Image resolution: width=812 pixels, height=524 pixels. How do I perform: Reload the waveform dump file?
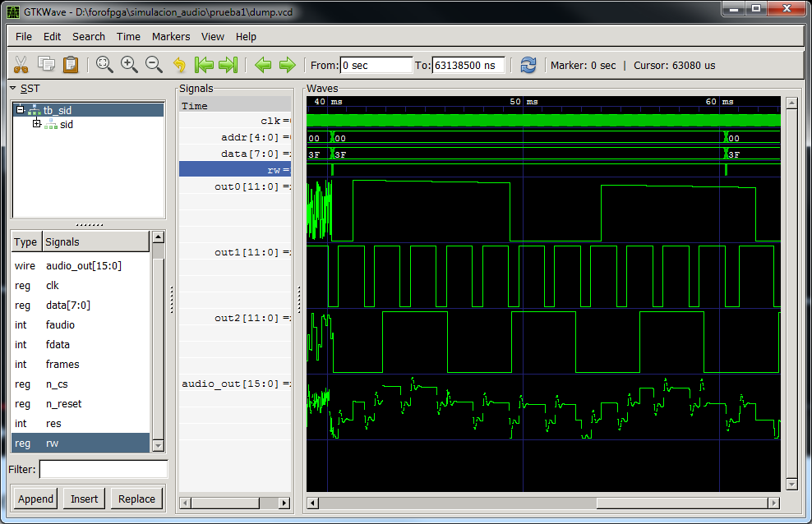click(528, 65)
